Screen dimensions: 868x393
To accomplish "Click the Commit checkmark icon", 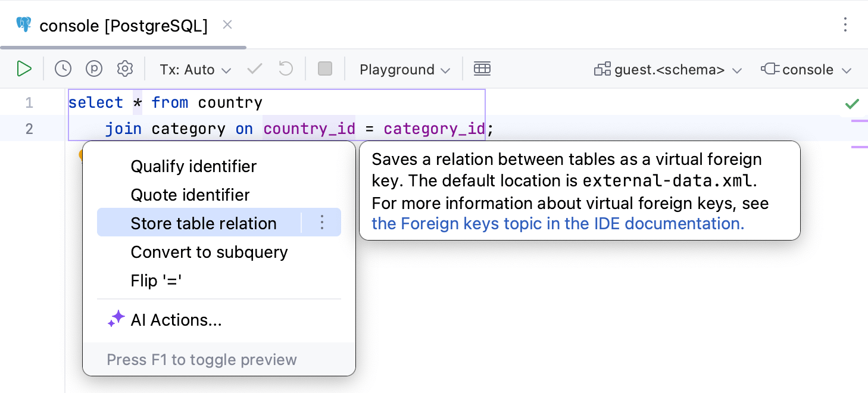I will (x=255, y=69).
